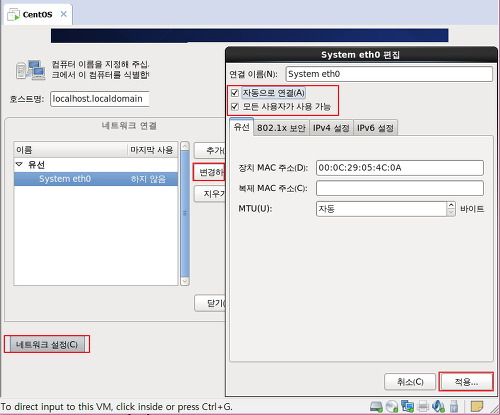Screen dimensions: 500x415
Task: Click the '복제 MAC 주소(C)' field
Action: (x=400, y=188)
